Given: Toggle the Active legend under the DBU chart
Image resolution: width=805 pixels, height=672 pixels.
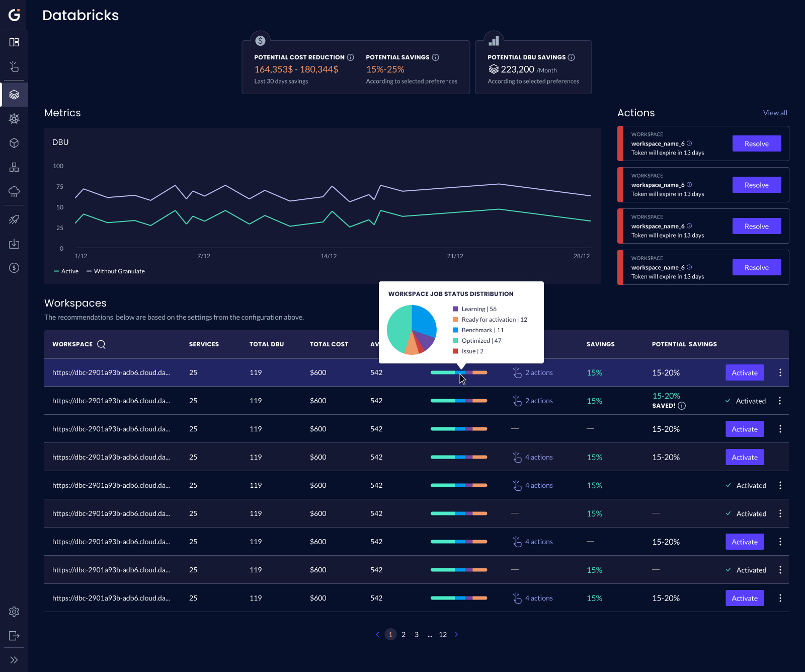Looking at the screenshot, I should coord(66,271).
